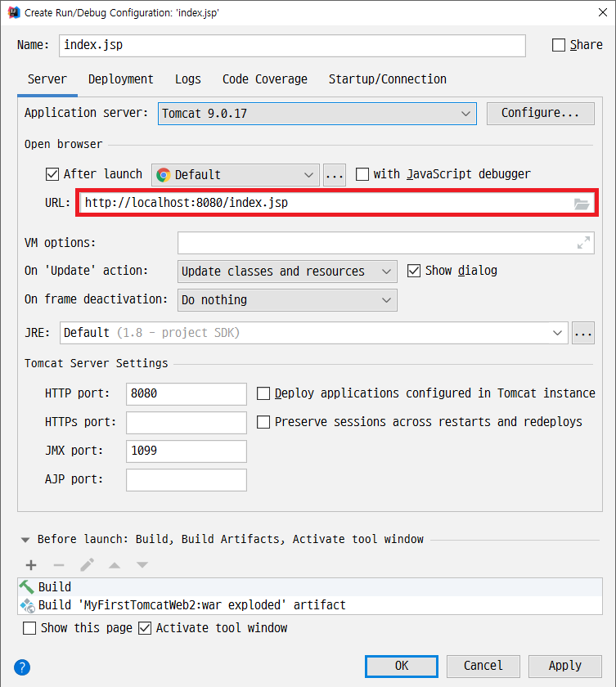Image resolution: width=616 pixels, height=687 pixels.
Task: Click HTTP port field 8080
Action: click(x=187, y=394)
